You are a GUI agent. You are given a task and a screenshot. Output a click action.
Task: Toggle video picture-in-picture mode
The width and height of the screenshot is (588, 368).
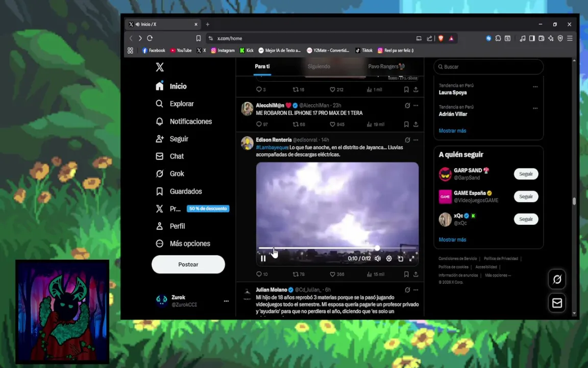coord(401,259)
